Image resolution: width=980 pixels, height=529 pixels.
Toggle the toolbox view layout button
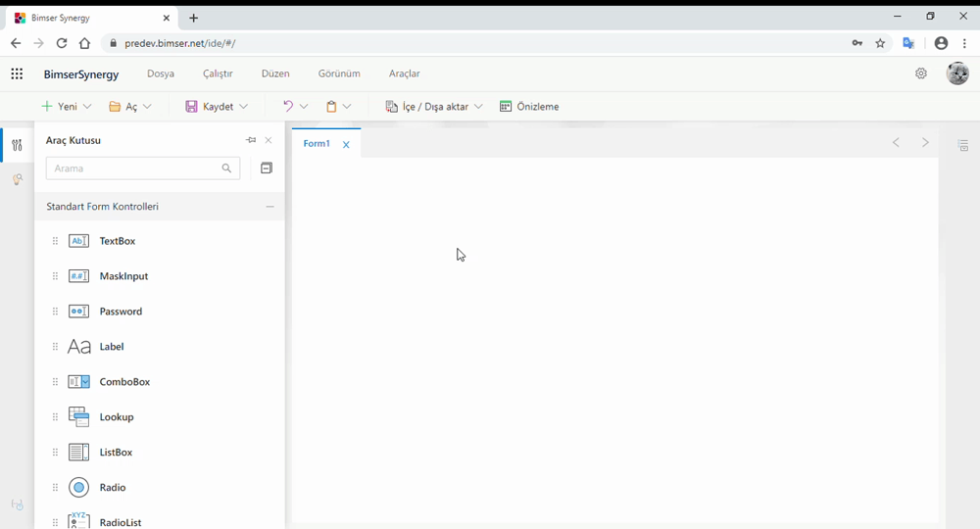266,168
